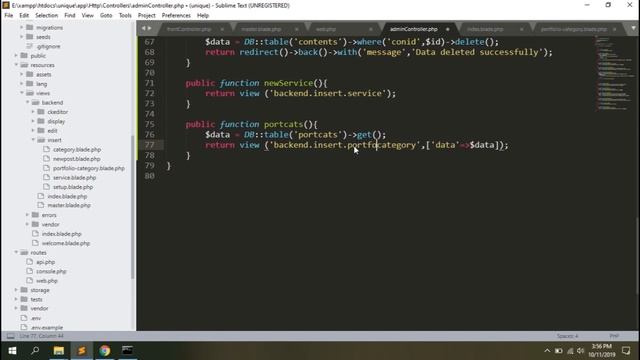Open Google Chrome from taskbar
Viewport: 640px width, 360px height.
click(x=104, y=351)
